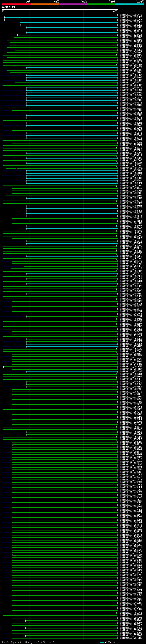Click the green ~80% identity legend segment
146x644 pixels.
101,4
